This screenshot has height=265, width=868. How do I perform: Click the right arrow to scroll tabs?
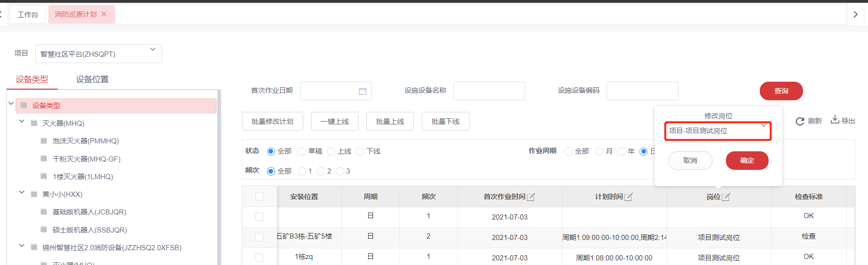pyautogui.click(x=855, y=14)
